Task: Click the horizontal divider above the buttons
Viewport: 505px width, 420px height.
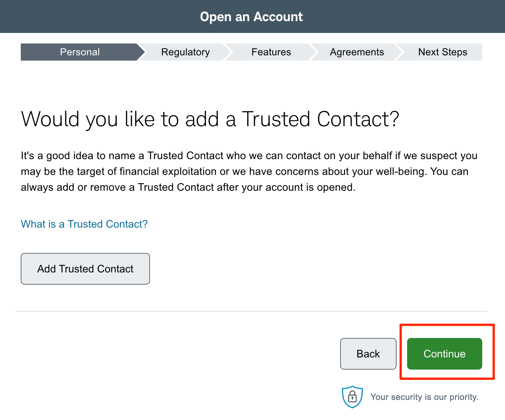Action: point(251,311)
